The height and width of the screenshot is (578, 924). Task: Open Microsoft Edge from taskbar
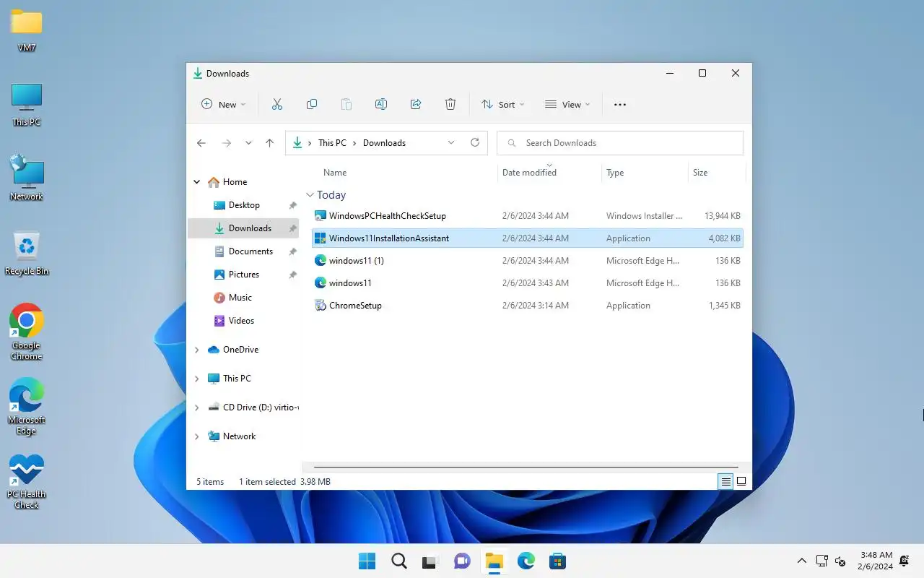526,561
